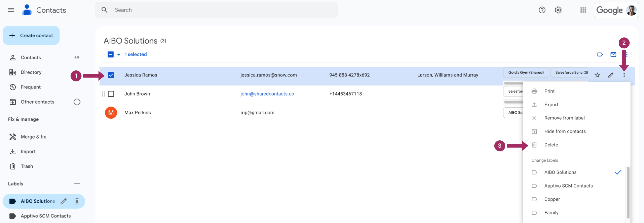
Task: Click the name Max Perkins
Action: pos(137,113)
